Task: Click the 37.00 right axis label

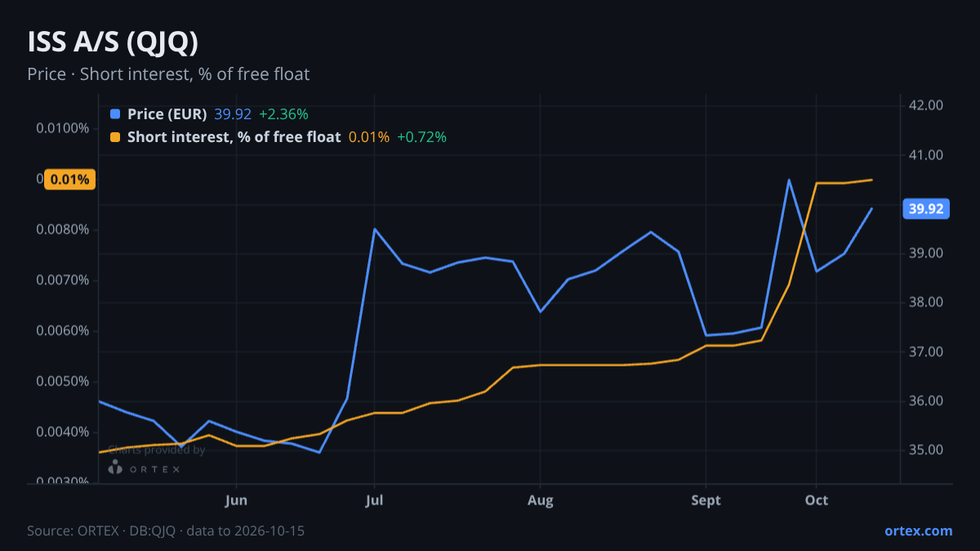Action: coord(926,352)
